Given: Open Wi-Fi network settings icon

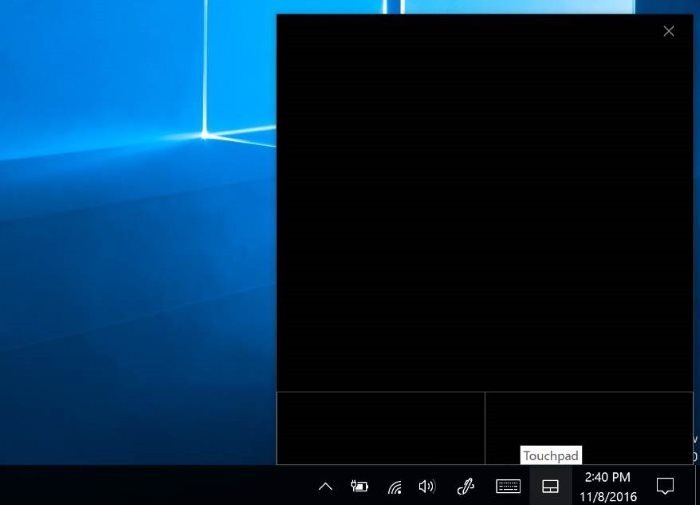Looking at the screenshot, I should click(394, 487).
